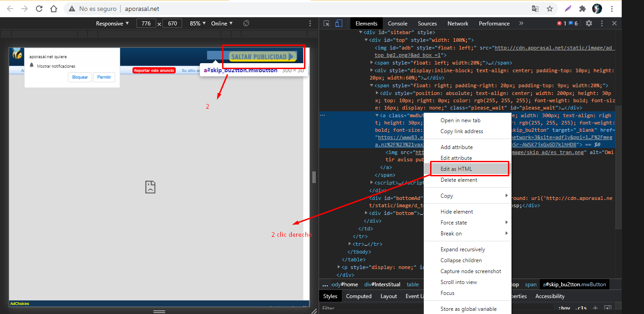Open the Accessibility tab
This screenshot has width=644, height=314.
pos(550,296)
